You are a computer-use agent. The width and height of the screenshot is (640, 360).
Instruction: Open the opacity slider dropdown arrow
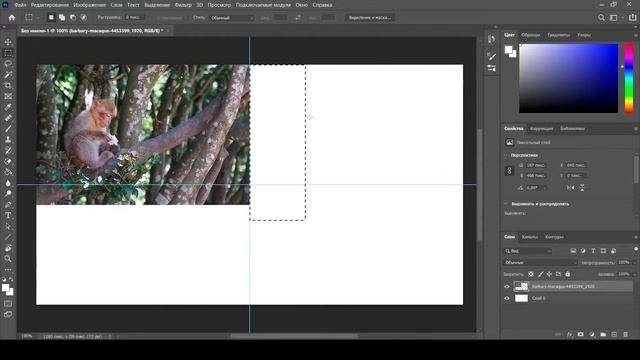point(634,262)
